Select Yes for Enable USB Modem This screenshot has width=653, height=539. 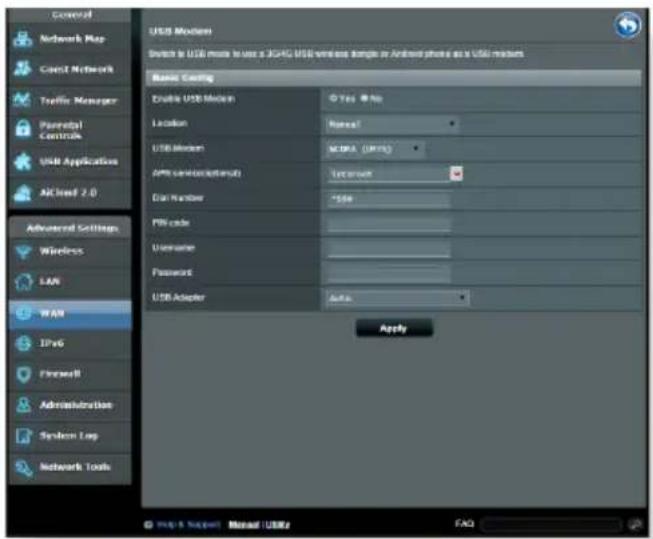point(333,99)
